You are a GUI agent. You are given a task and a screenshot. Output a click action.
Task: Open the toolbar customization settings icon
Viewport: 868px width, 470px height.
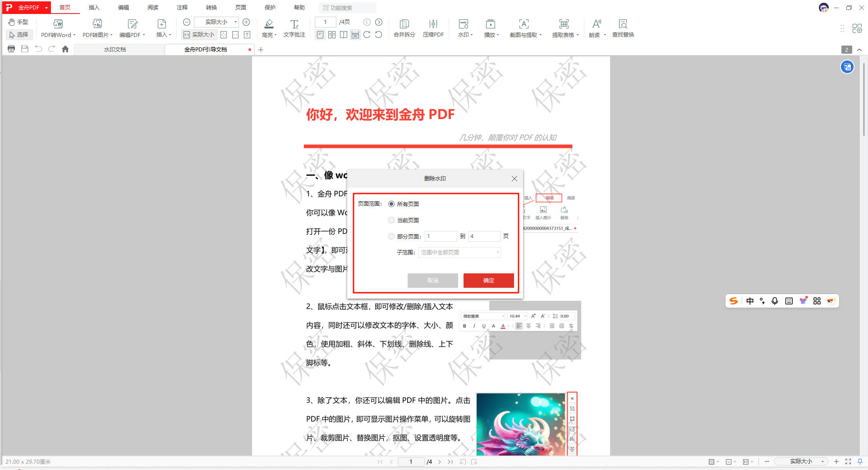pyautogui.click(x=857, y=28)
